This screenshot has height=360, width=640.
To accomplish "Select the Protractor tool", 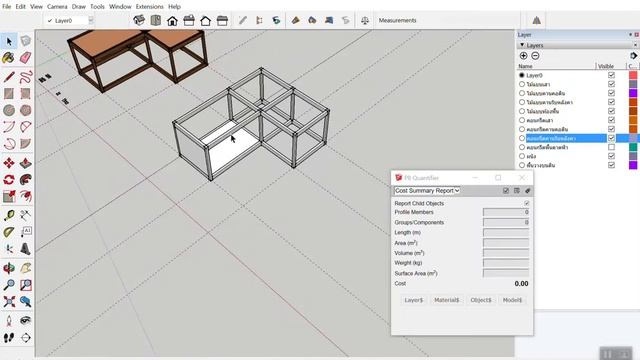I will coord(9,232).
